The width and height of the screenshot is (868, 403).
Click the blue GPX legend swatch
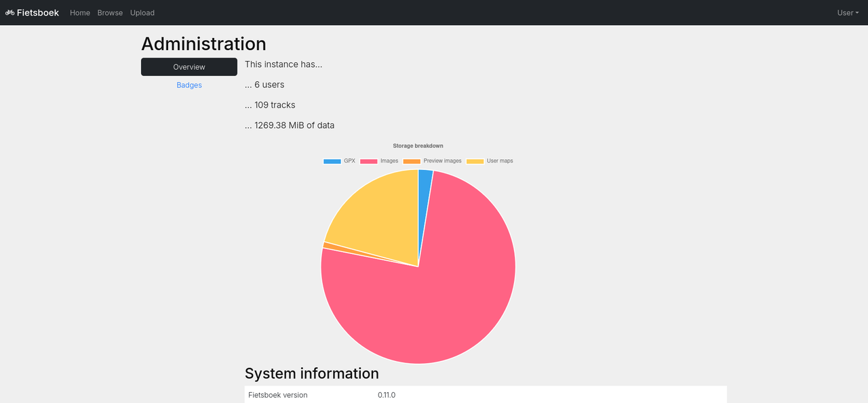click(332, 161)
